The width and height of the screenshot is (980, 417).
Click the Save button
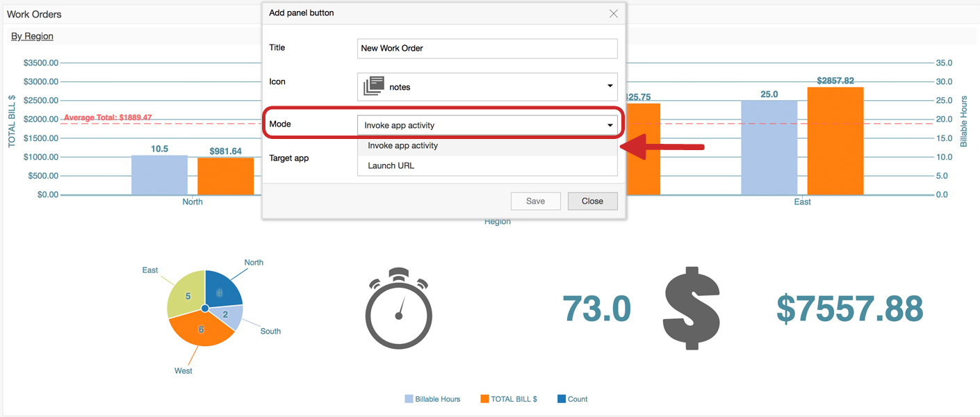[x=535, y=201]
